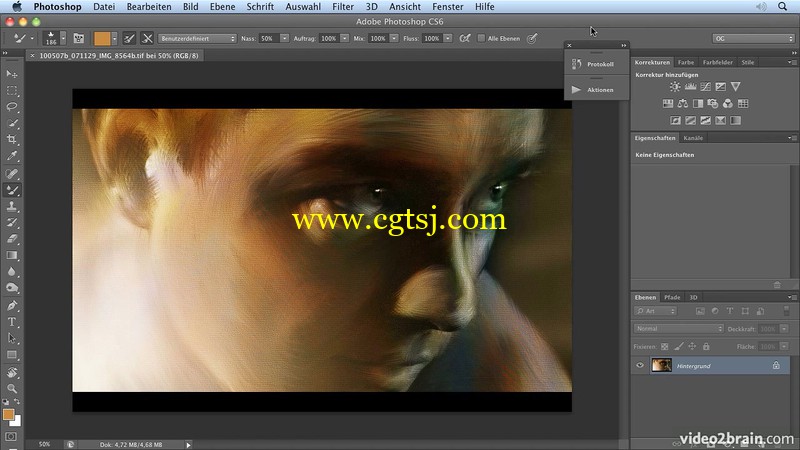Select the Pen tool
The height and width of the screenshot is (450, 800).
point(12,306)
